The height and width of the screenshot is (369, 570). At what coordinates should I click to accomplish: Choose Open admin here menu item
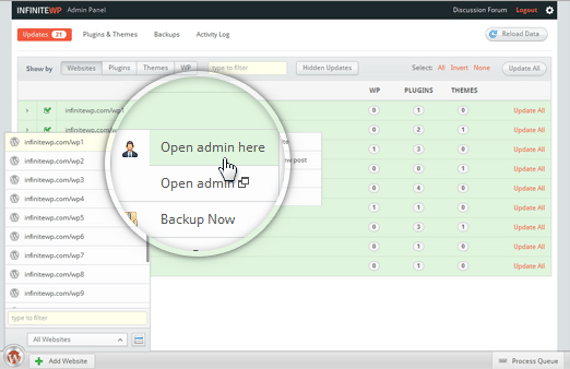(213, 147)
